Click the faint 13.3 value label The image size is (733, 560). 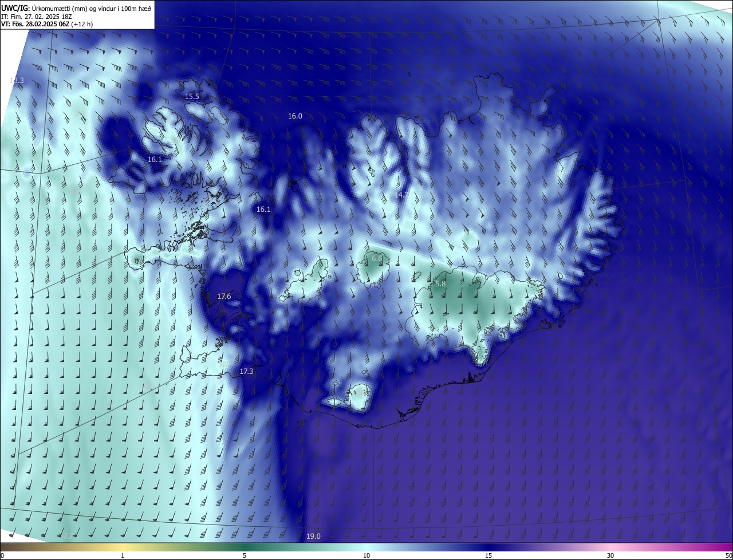[17, 81]
